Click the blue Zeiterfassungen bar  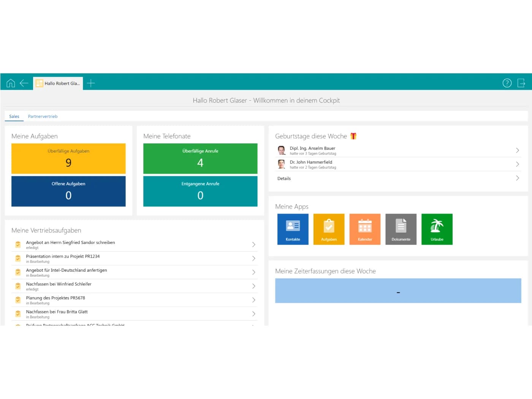point(398,291)
